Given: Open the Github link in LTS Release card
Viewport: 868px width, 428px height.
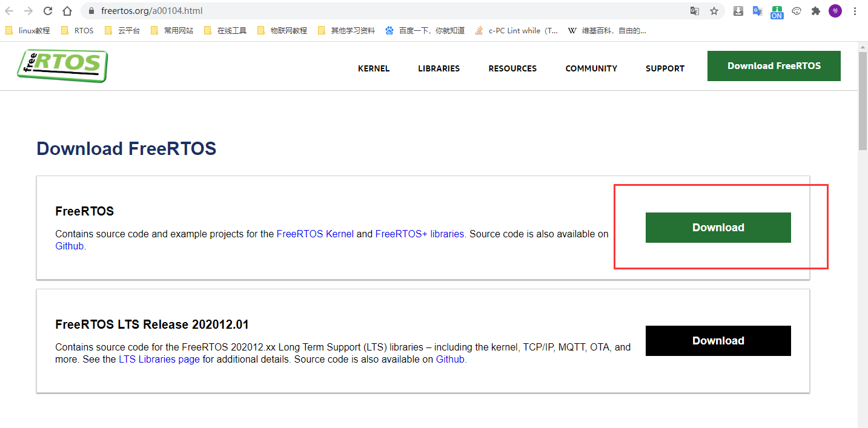Looking at the screenshot, I should pyautogui.click(x=450, y=359).
